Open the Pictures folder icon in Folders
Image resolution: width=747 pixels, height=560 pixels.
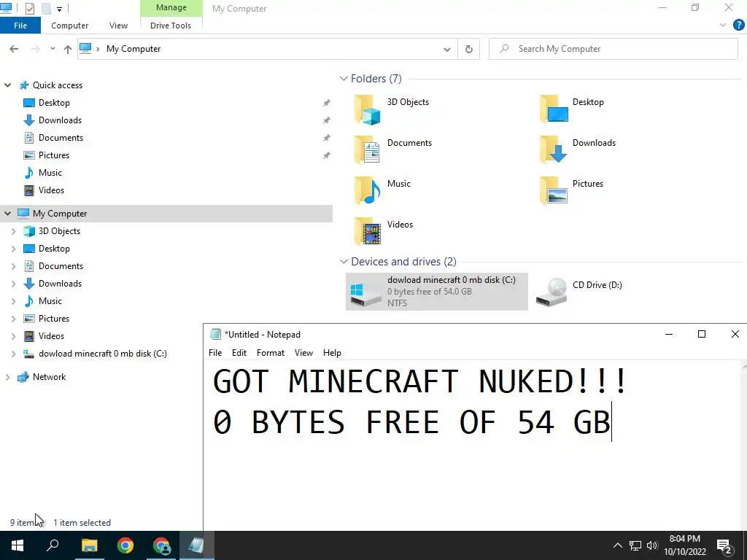[554, 190]
